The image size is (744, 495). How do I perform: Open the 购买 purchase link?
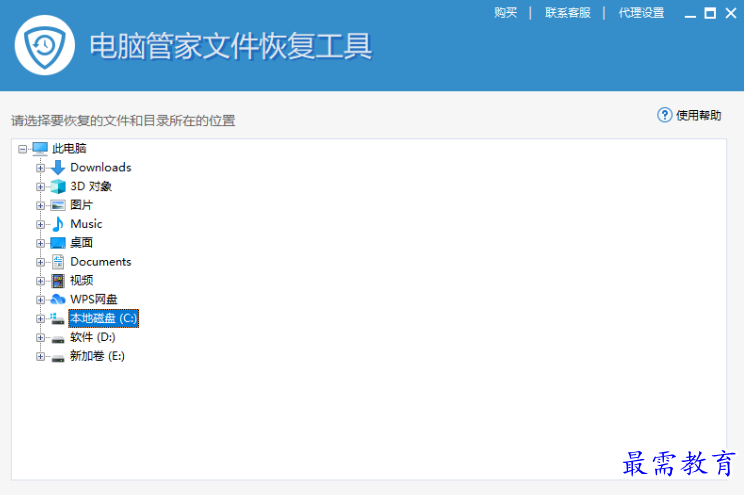click(x=505, y=13)
